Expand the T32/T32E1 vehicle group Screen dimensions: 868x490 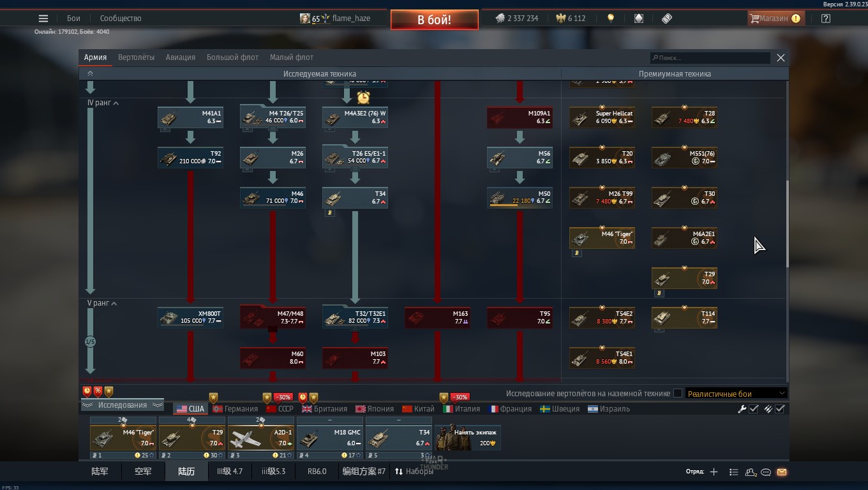[355, 318]
